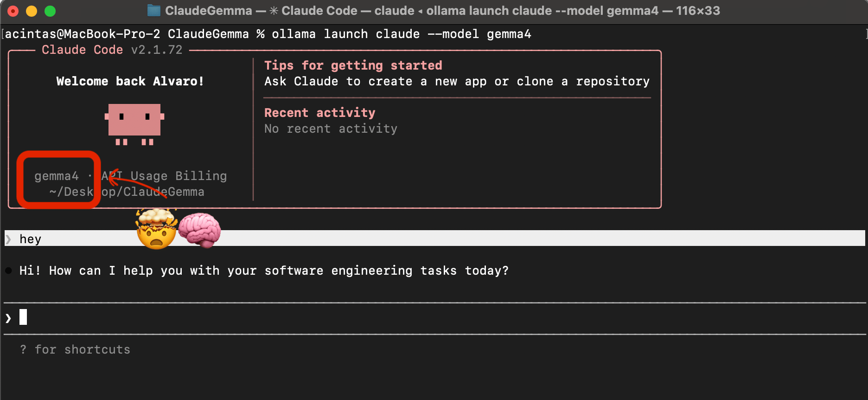Click the 'hey' user message line
This screenshot has width=868, height=400.
click(434, 239)
